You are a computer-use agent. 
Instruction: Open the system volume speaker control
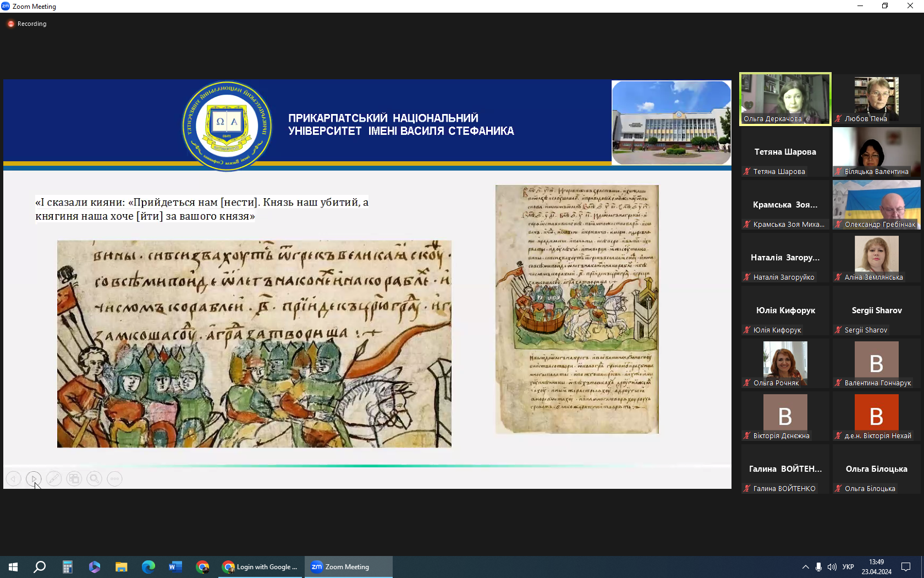click(832, 567)
